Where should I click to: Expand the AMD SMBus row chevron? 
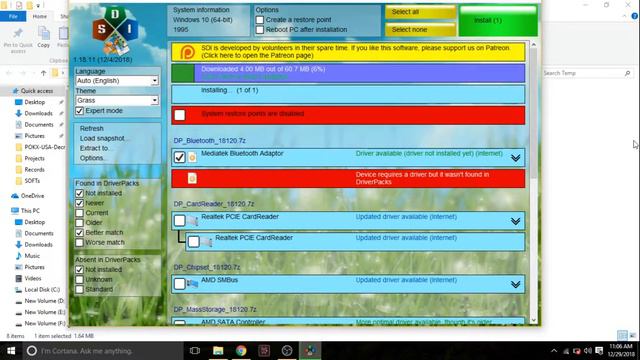click(516, 284)
